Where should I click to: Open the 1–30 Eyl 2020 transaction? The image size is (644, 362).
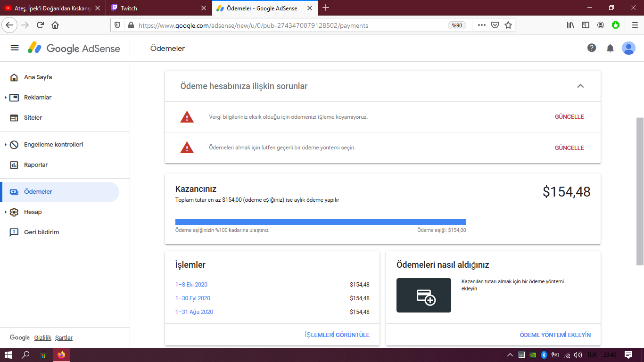(193, 298)
